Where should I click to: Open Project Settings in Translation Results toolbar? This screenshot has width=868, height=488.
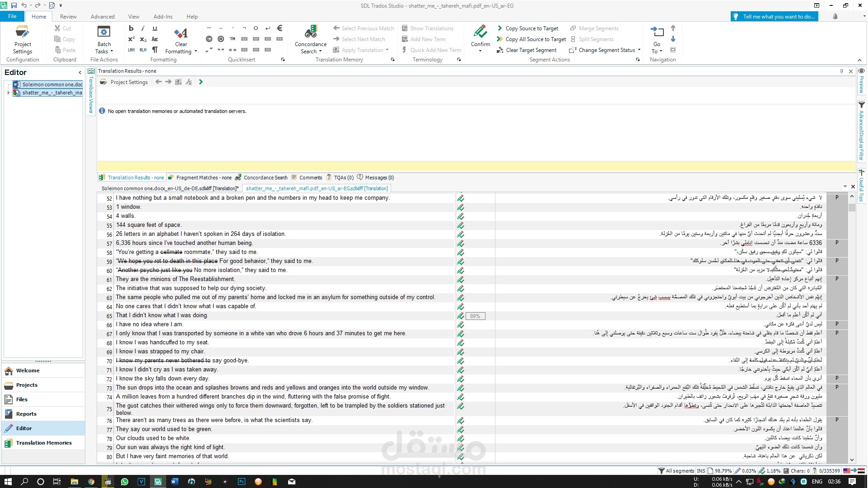click(x=124, y=82)
